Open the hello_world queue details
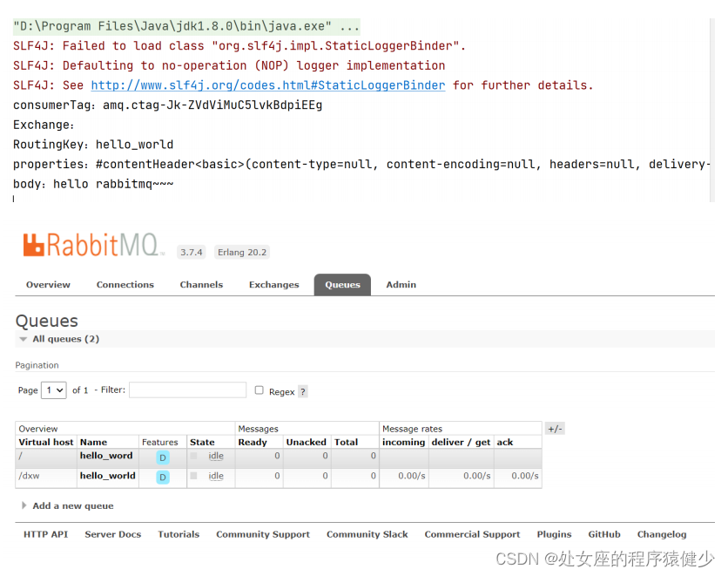The image size is (728, 576). pos(107,476)
